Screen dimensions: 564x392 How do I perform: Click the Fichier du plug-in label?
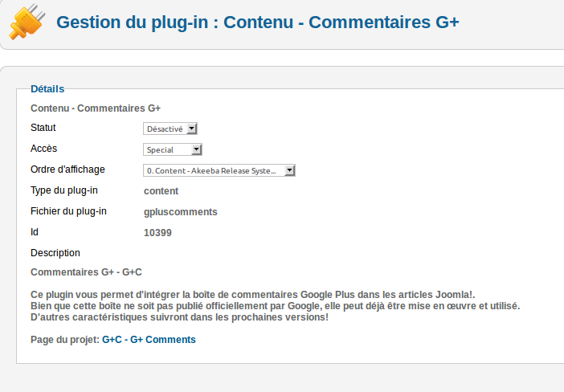pos(68,211)
